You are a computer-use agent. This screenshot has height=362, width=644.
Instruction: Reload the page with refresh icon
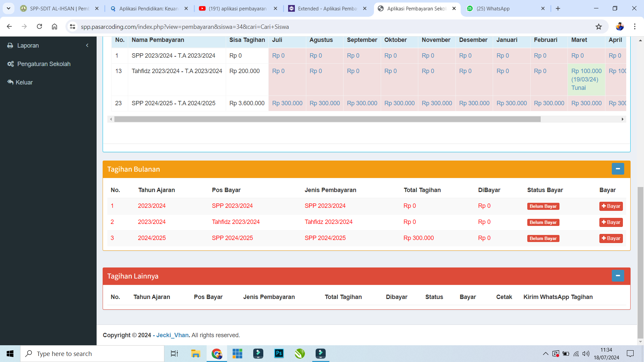pos(39,26)
